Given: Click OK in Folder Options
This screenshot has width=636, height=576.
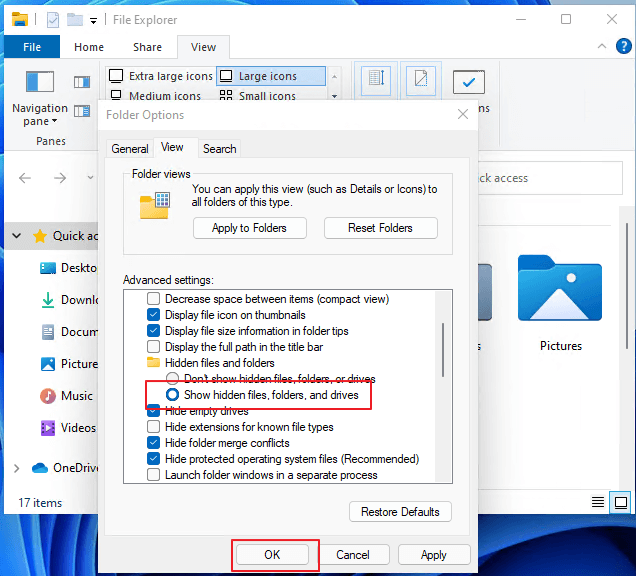Looking at the screenshot, I should point(273,554).
